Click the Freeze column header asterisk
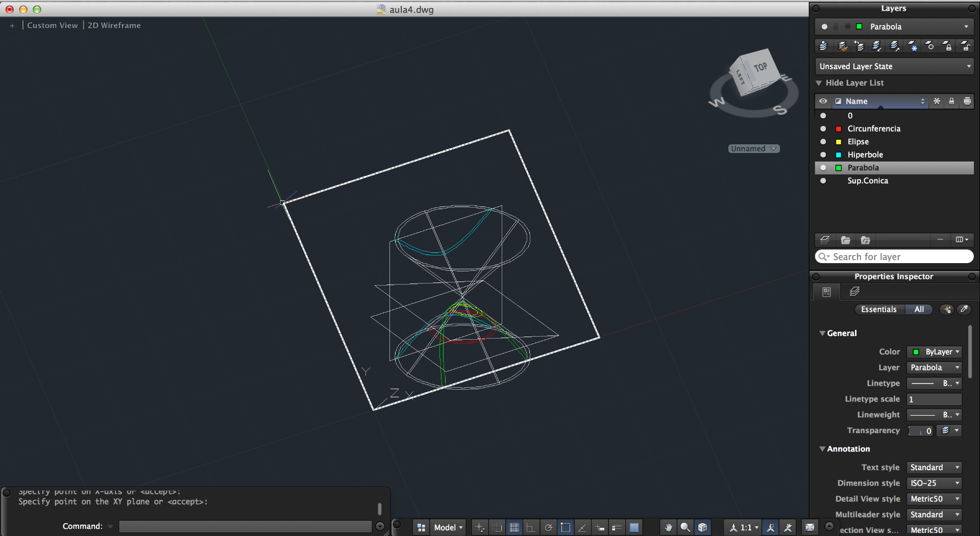The height and width of the screenshot is (536, 980). click(x=937, y=101)
